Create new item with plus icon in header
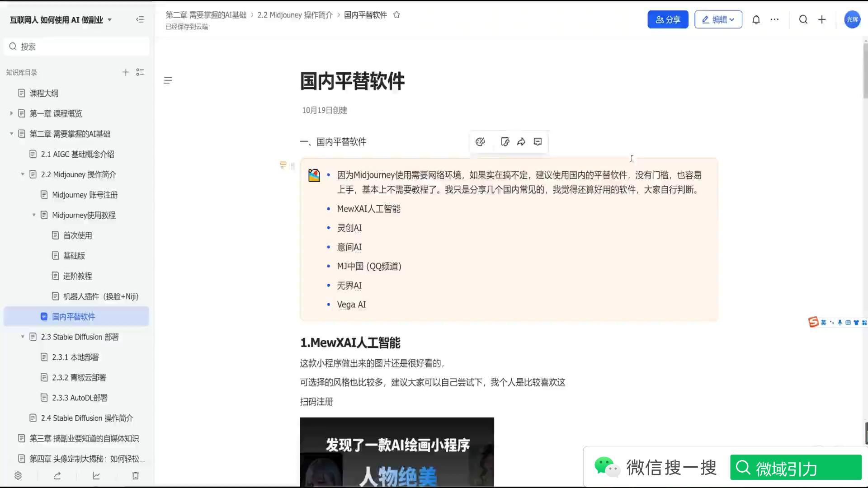Image resolution: width=868 pixels, height=488 pixels. [x=822, y=19]
